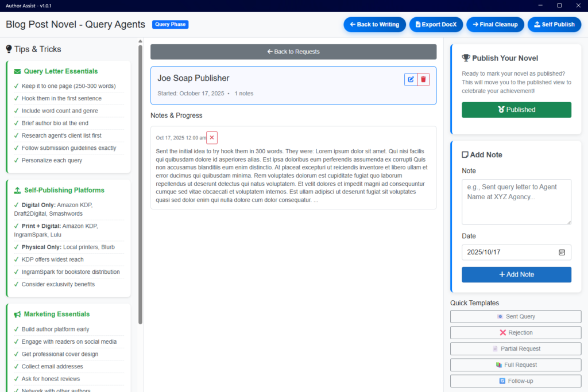Insert the Follow-up quick template
588x392 pixels.
[516, 381]
